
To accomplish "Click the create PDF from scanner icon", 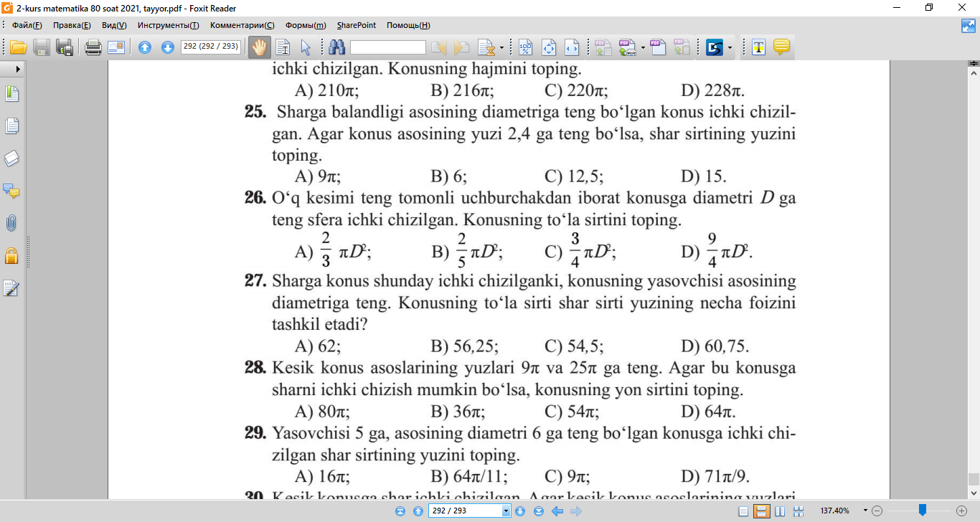I will tap(627, 48).
